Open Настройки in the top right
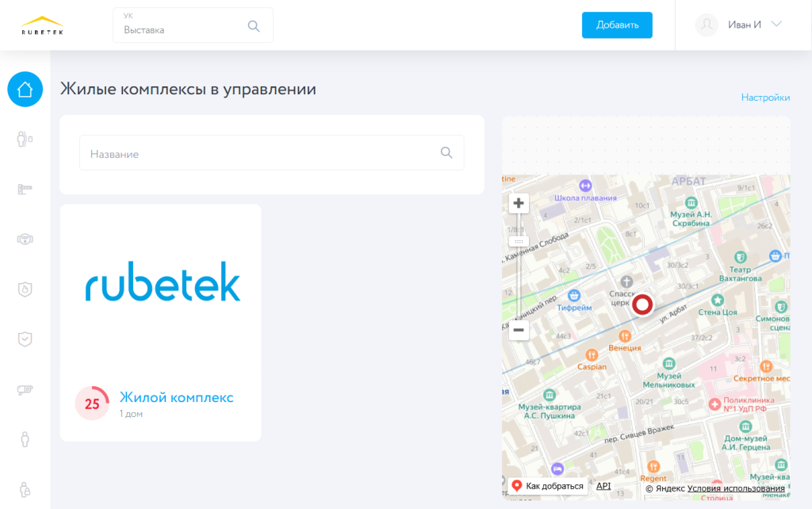This screenshot has width=812, height=509. [764, 97]
